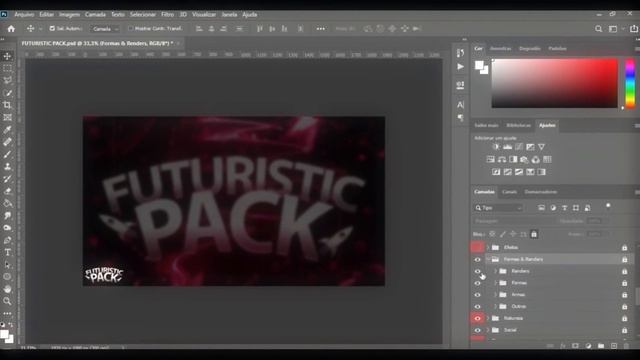
Task: Expand the Armas subgroup
Action: pyautogui.click(x=496, y=295)
